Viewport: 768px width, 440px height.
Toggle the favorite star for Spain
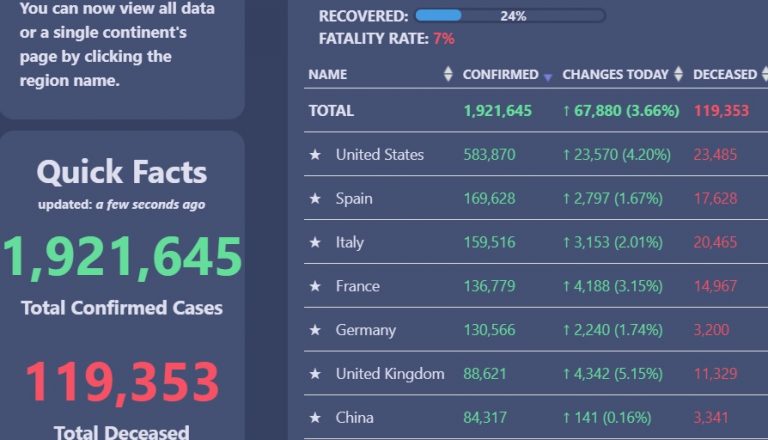pyautogui.click(x=315, y=198)
